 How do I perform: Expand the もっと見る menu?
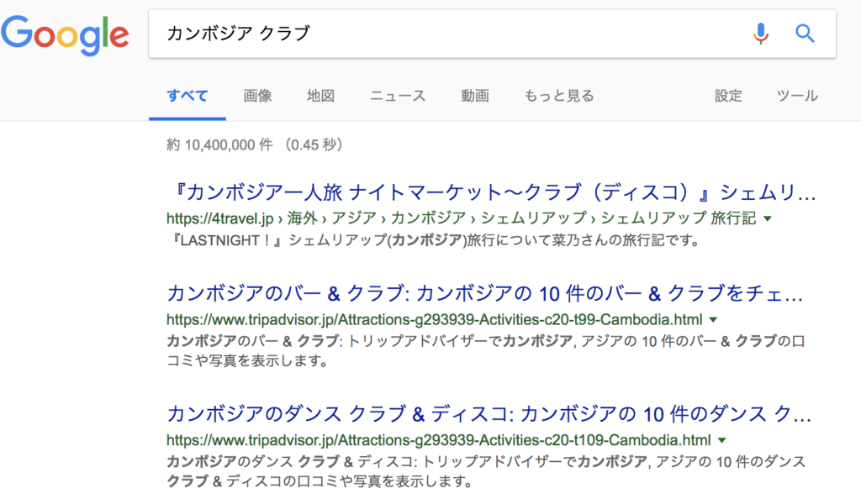coord(559,96)
